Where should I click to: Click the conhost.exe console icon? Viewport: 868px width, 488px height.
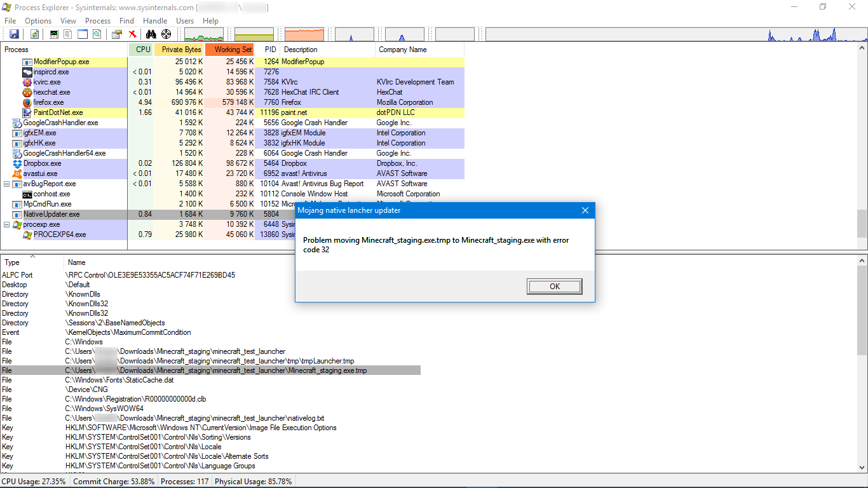[x=27, y=194]
